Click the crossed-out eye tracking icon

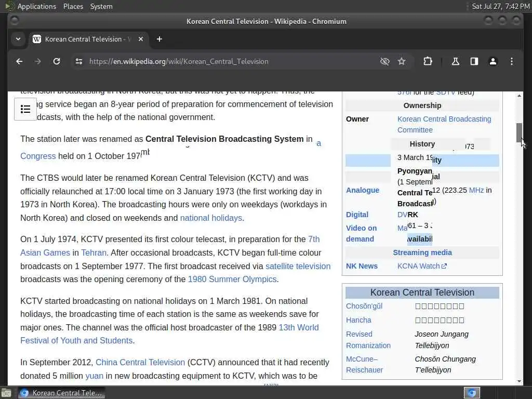385,61
